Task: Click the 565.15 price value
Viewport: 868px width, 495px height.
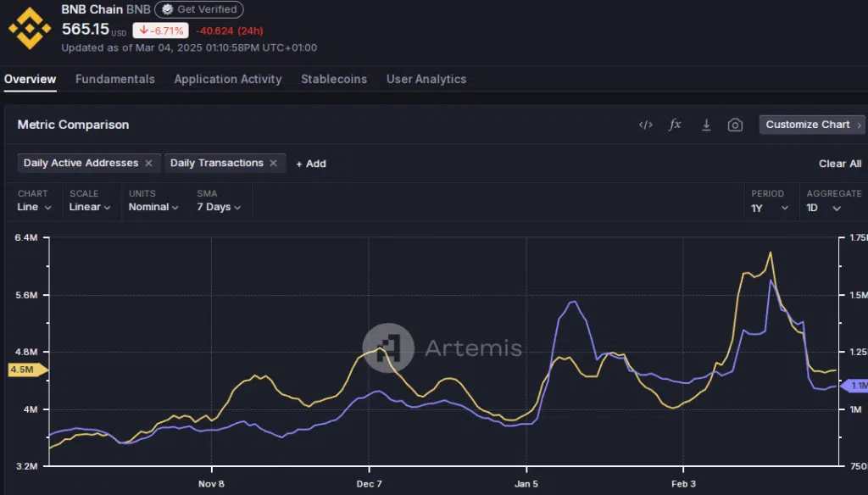Action: click(x=86, y=29)
